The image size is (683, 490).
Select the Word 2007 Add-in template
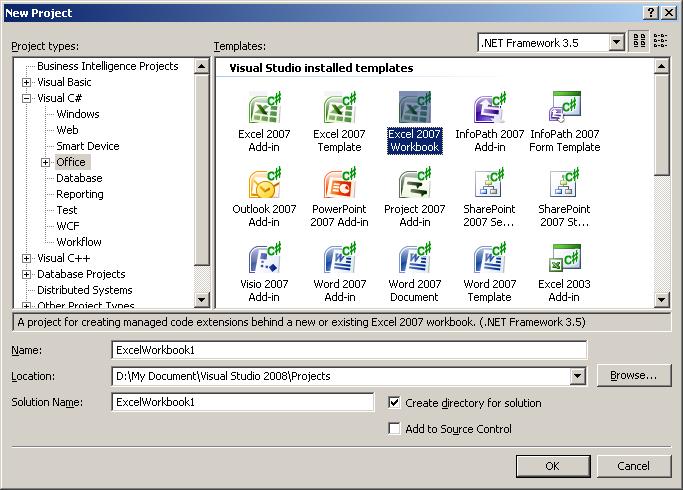(x=339, y=272)
